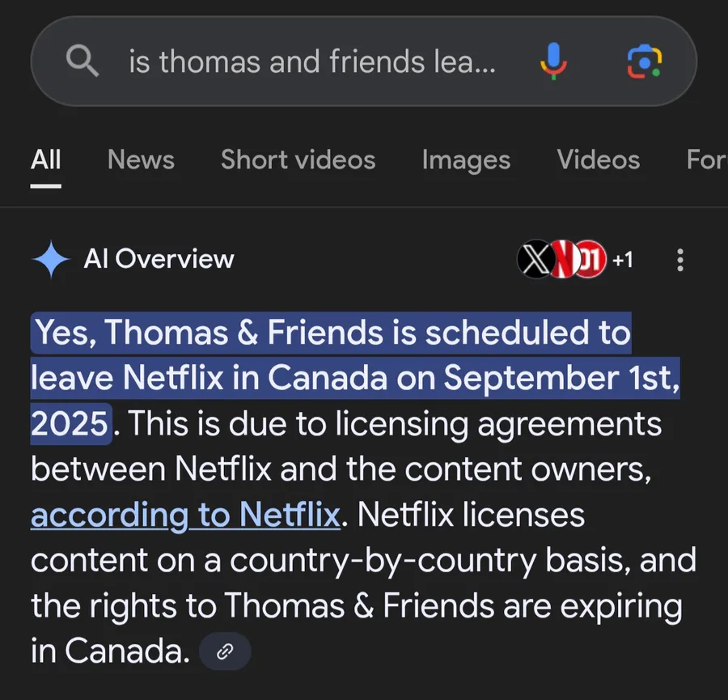
Task: Click the 'AI Overview' heading text
Action: 159,259
